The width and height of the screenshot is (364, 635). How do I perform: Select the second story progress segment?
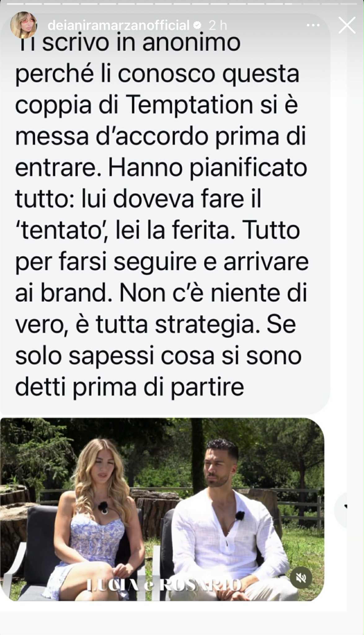pos(34,4)
